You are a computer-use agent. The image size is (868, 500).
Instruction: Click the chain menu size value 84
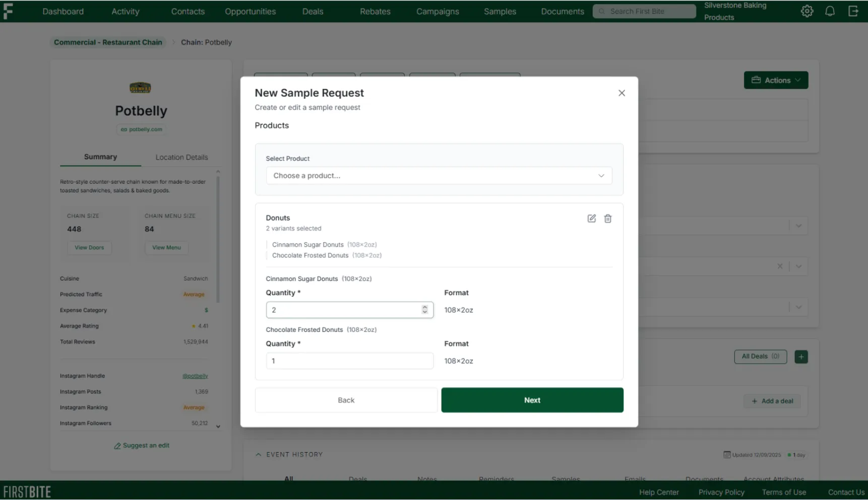(149, 229)
